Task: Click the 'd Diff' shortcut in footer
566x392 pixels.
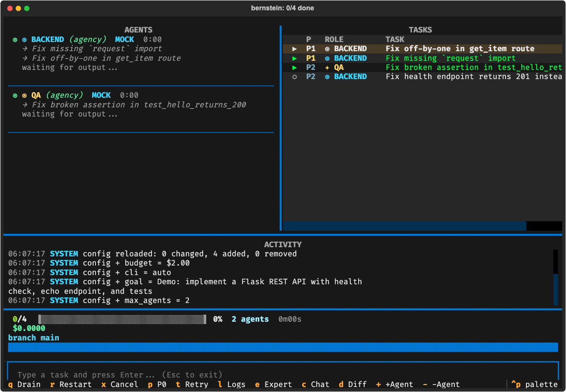Action: (x=353, y=384)
